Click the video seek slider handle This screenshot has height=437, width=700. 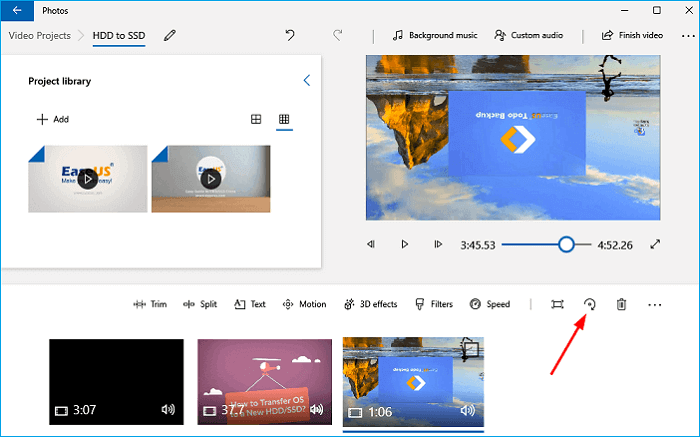click(x=567, y=244)
